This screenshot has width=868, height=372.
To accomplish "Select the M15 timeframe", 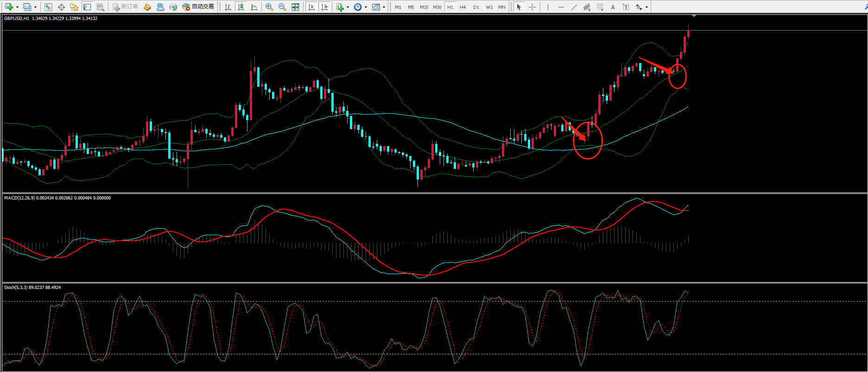I will pyautogui.click(x=424, y=7).
